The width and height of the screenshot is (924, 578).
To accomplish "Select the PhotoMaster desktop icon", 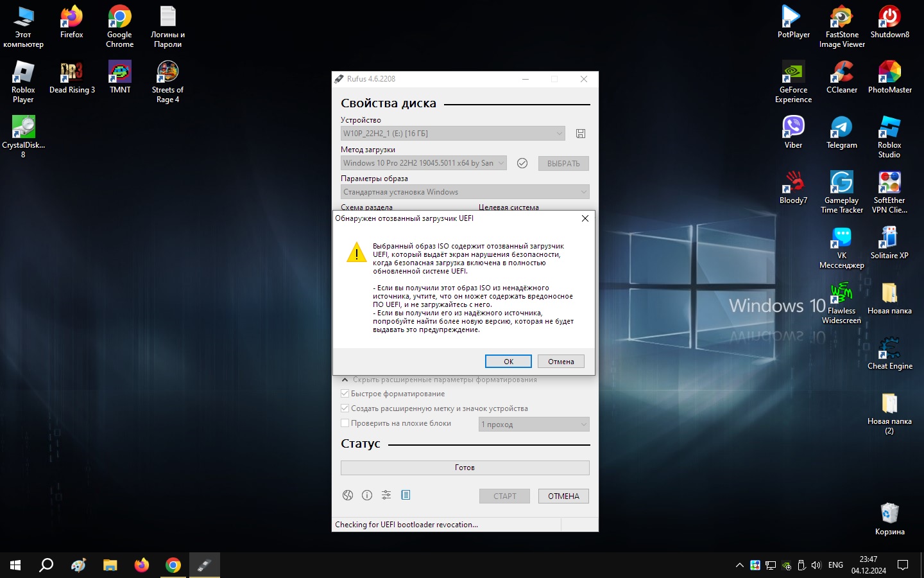I will pos(890,78).
